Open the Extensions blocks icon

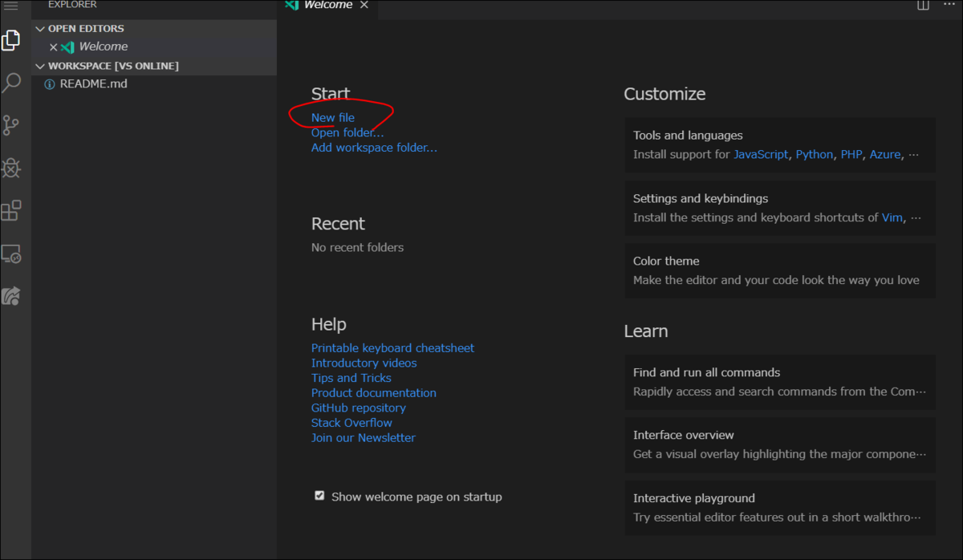point(11,211)
